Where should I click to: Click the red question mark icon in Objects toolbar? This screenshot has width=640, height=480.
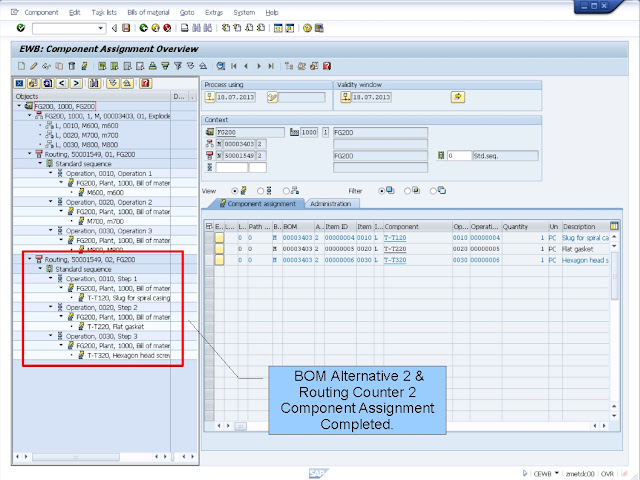[145, 83]
